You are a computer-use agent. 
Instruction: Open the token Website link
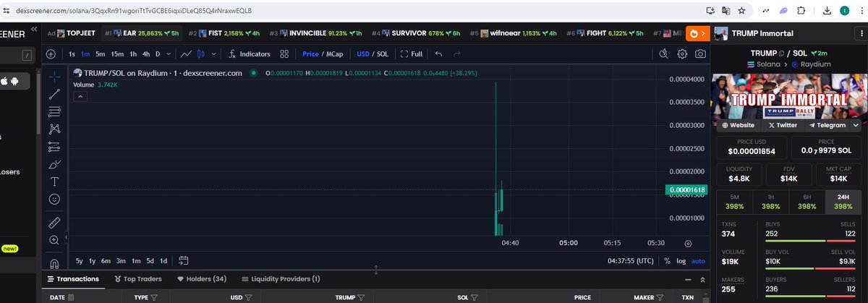pyautogui.click(x=737, y=125)
